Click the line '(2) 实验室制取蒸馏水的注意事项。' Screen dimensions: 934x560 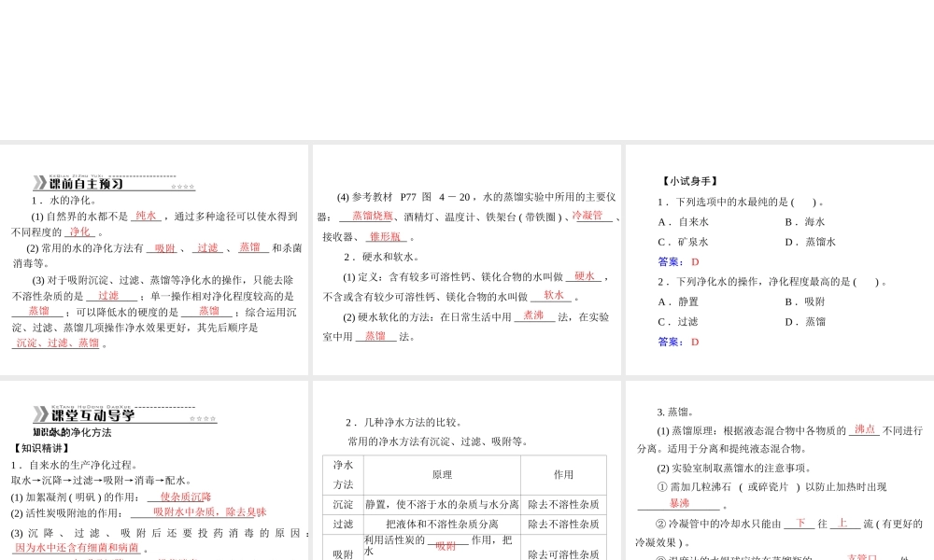734,469
